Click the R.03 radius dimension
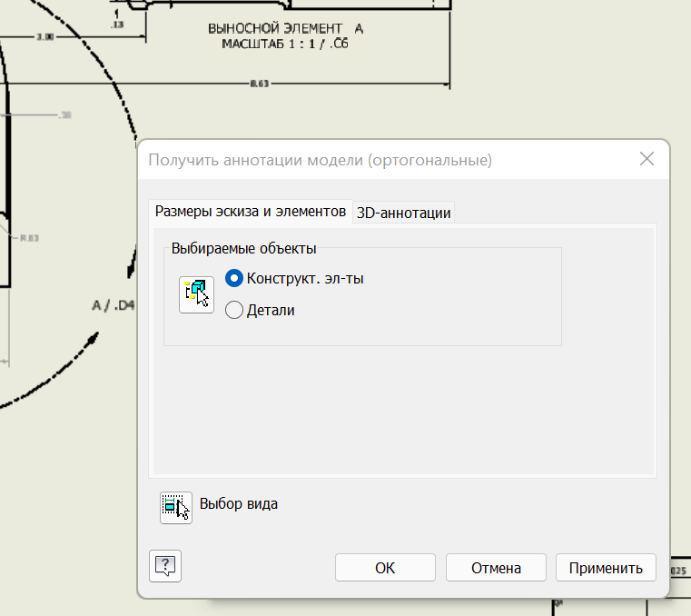Viewport: 691px width, 616px height. [x=30, y=238]
